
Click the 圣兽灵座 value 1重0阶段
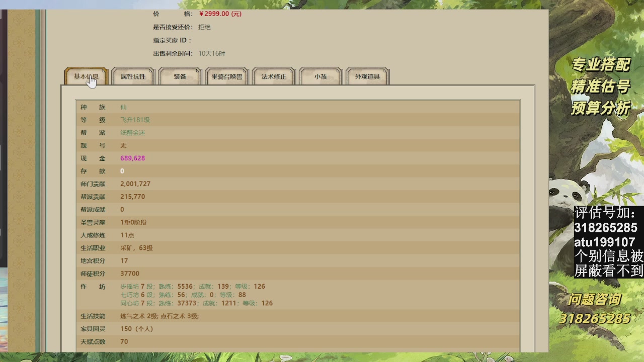[x=133, y=222]
